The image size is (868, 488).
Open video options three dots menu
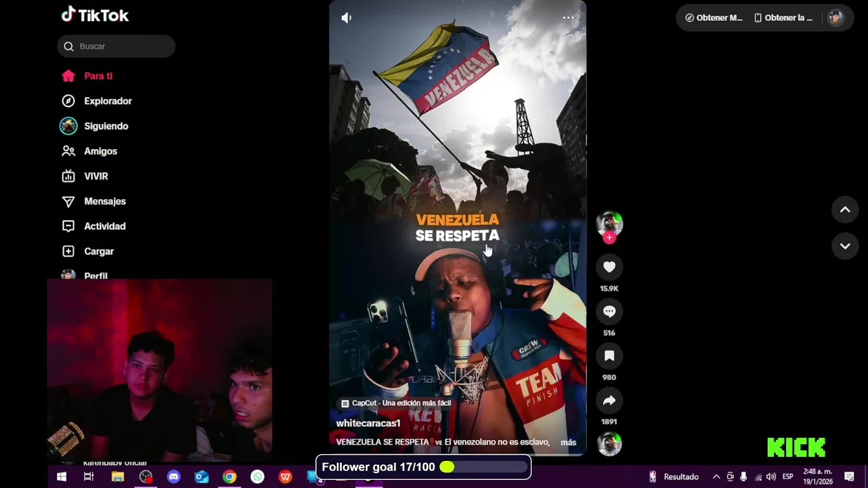tap(568, 18)
